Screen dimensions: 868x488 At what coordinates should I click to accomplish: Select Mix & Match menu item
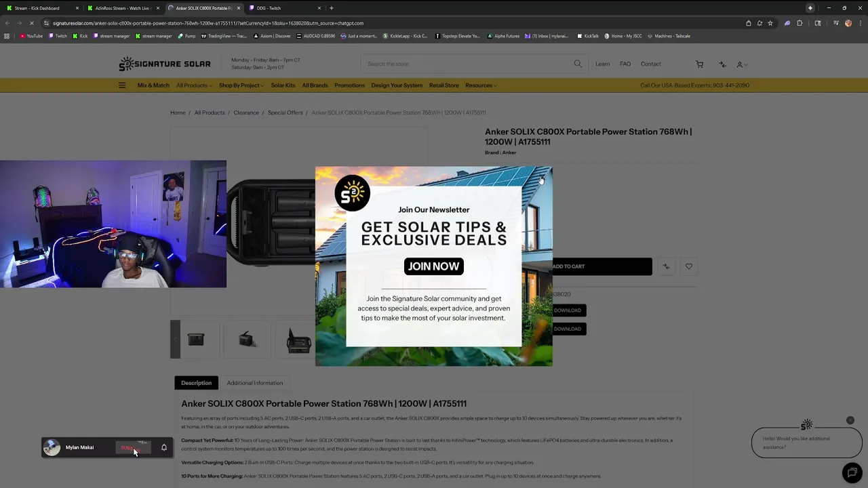[153, 85]
